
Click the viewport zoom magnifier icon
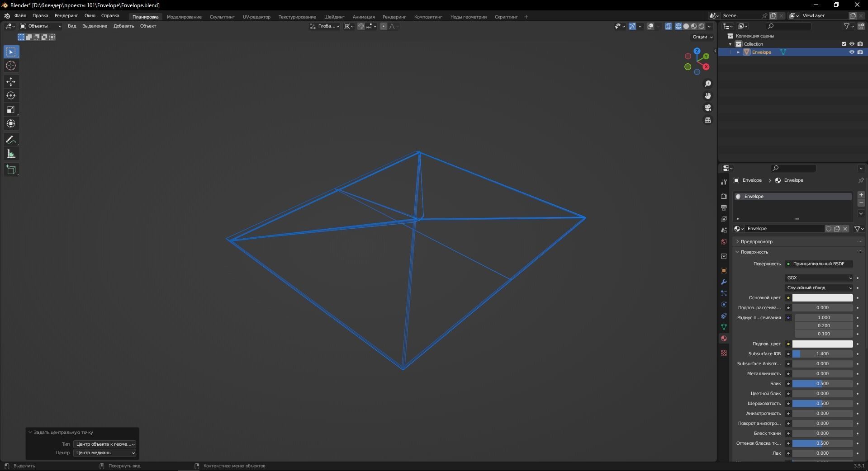coord(708,84)
